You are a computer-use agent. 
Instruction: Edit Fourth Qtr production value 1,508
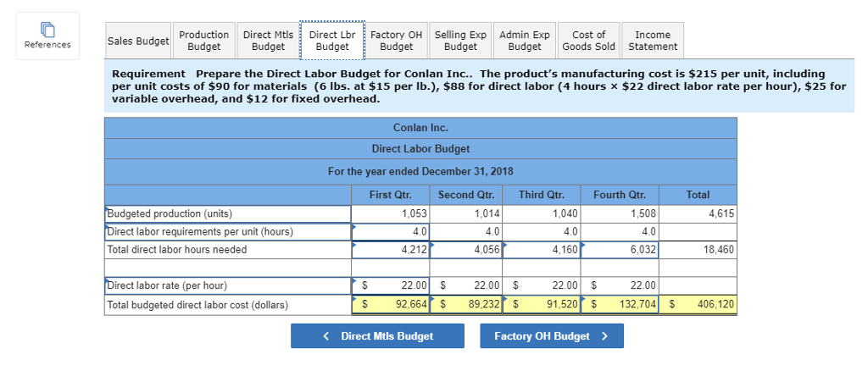pos(620,214)
